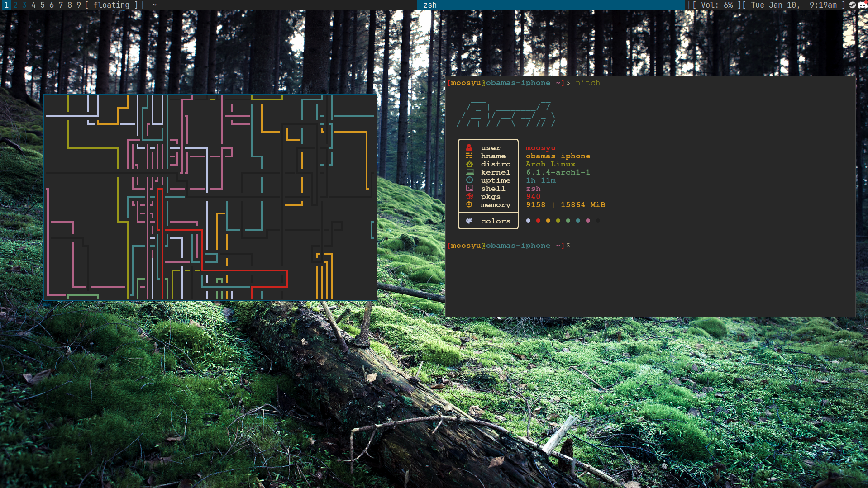This screenshot has height=488, width=868.
Task: Click the red box pkgs icon
Action: click(469, 197)
